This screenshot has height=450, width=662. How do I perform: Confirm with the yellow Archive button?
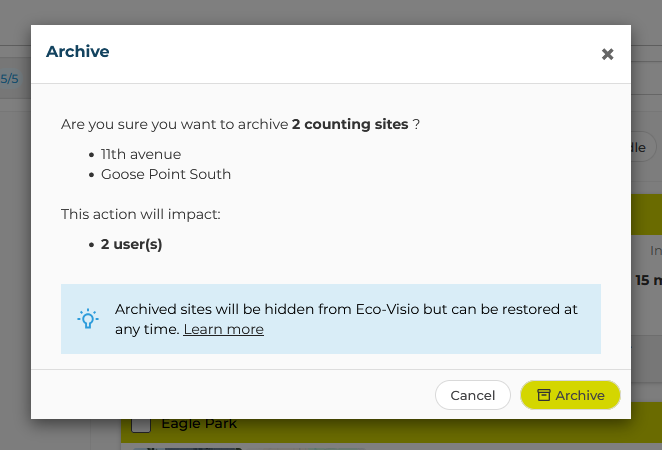[570, 395]
